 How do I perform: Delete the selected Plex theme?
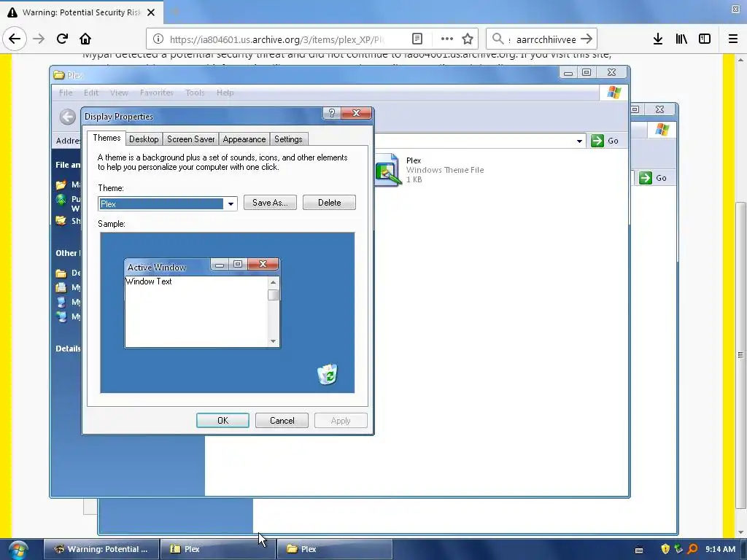[329, 203]
